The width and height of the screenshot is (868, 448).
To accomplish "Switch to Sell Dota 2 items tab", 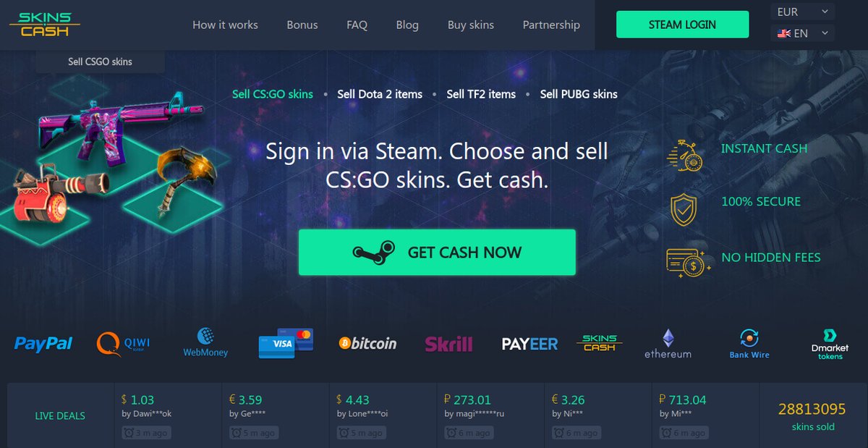I will (380, 94).
